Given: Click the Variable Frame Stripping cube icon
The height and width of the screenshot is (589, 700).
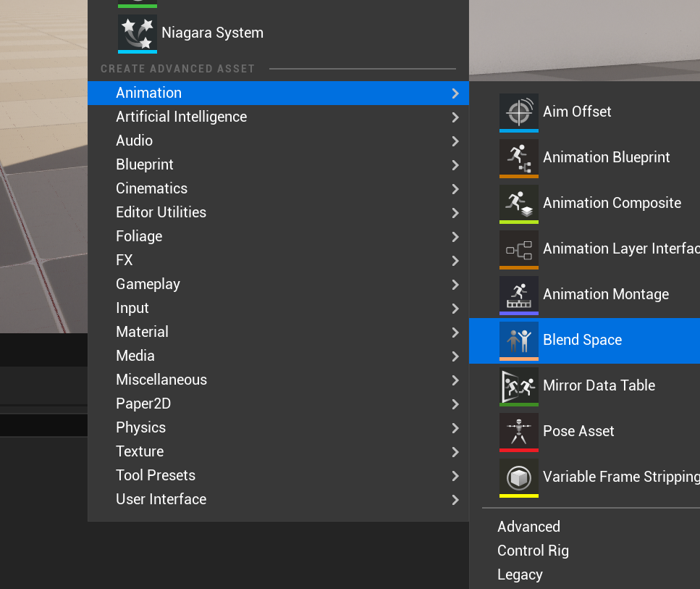Looking at the screenshot, I should 519,477.
